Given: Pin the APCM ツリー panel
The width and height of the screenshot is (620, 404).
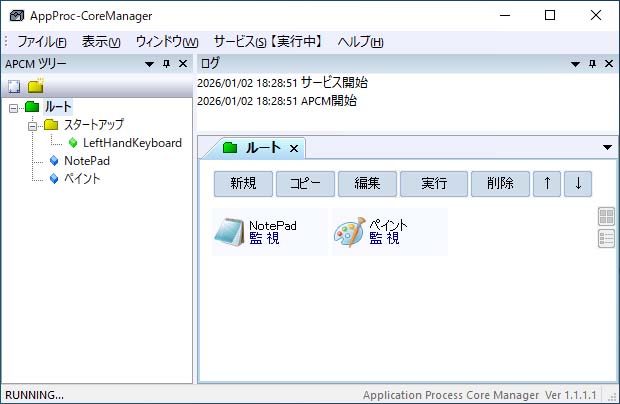Looking at the screenshot, I should [x=166, y=64].
